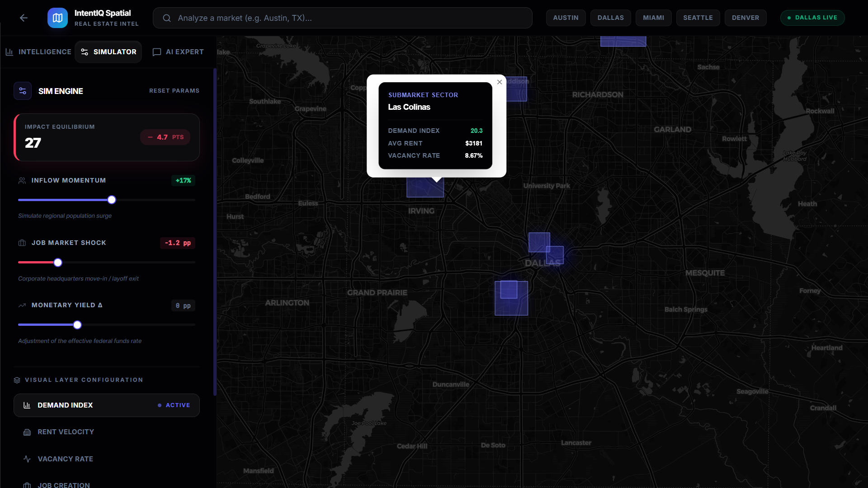Viewport: 868px width, 488px height.
Task: Click Reset Params
Action: (x=174, y=91)
